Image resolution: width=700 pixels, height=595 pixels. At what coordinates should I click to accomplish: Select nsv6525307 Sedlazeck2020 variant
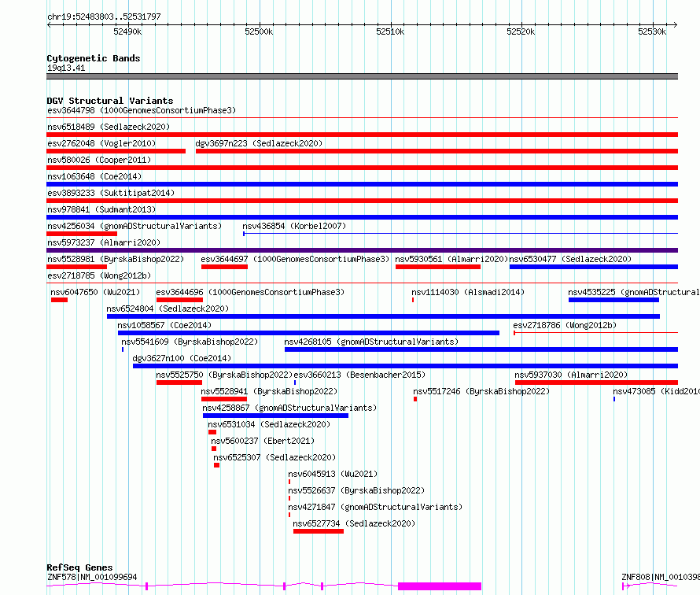216,465
